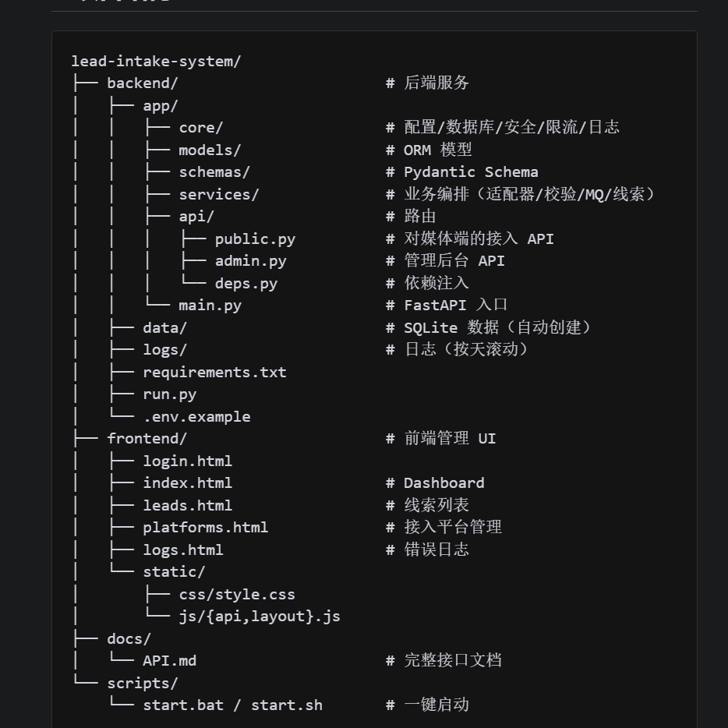
Task: Select the backend/ directory line
Action: [x=142, y=83]
